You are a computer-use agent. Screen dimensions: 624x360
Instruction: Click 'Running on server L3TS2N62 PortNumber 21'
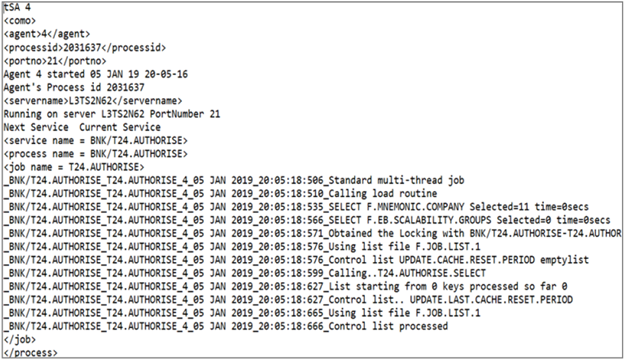click(x=112, y=114)
